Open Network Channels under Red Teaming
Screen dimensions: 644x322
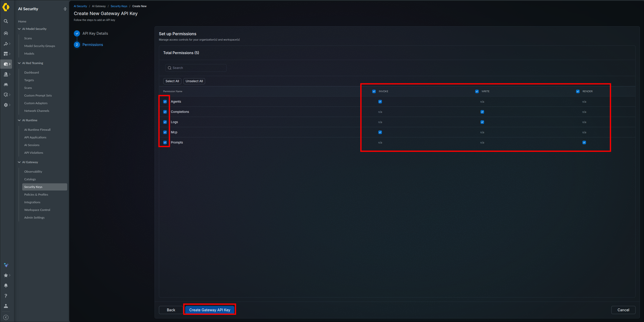tap(37, 111)
